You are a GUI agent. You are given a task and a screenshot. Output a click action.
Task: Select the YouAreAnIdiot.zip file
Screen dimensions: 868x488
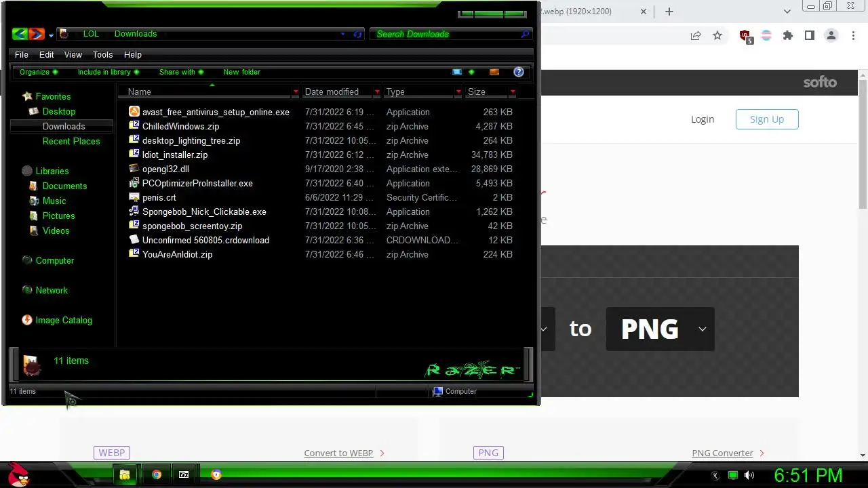pyautogui.click(x=177, y=254)
